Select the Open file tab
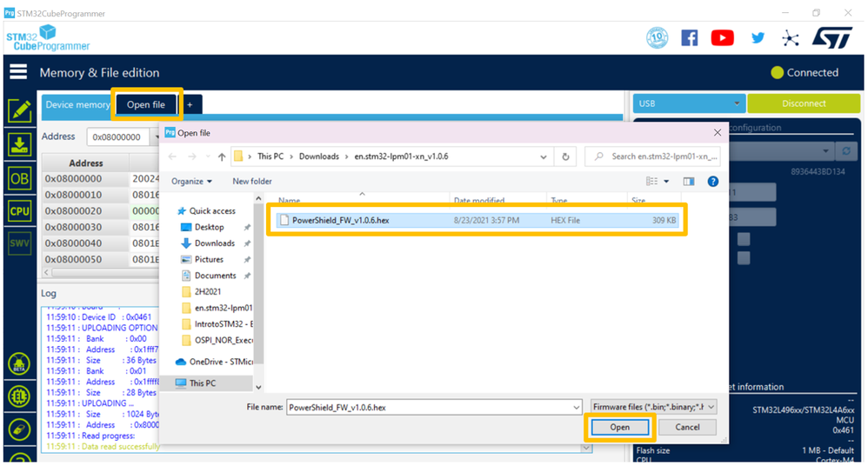Viewport: 868px width, 466px height. 146,104
